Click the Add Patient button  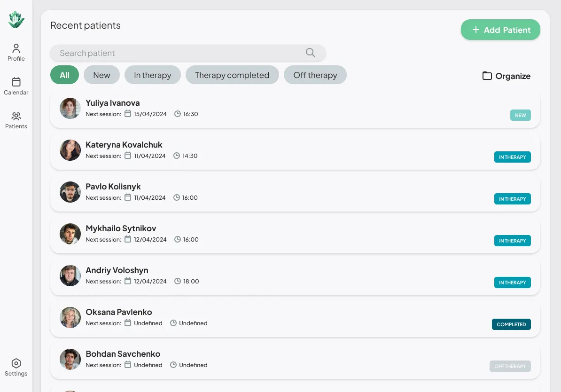point(500,30)
